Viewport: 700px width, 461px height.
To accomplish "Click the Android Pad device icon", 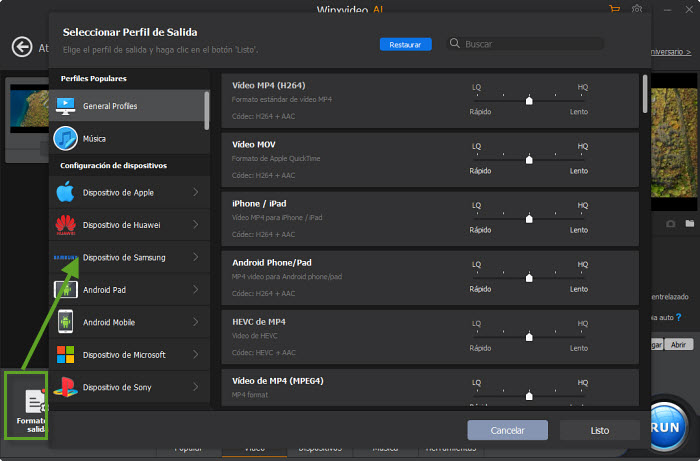I will point(66,290).
